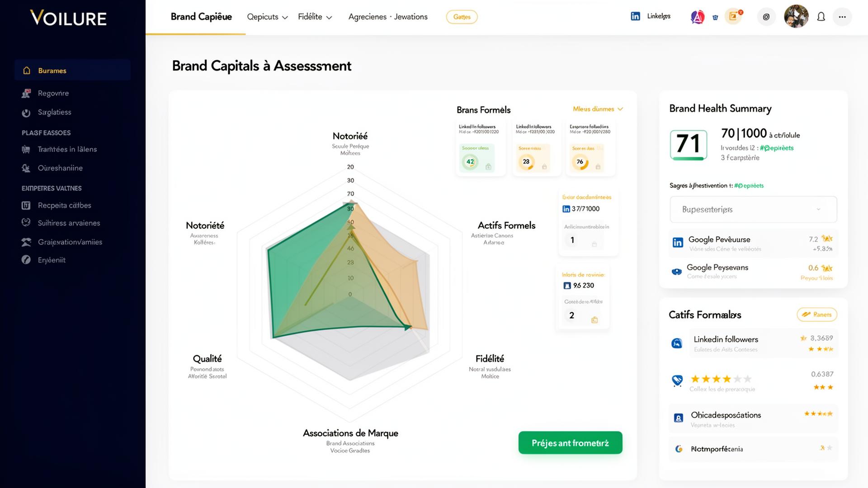Open the user profile avatar
Screen dimensions: 868x488
point(796,17)
